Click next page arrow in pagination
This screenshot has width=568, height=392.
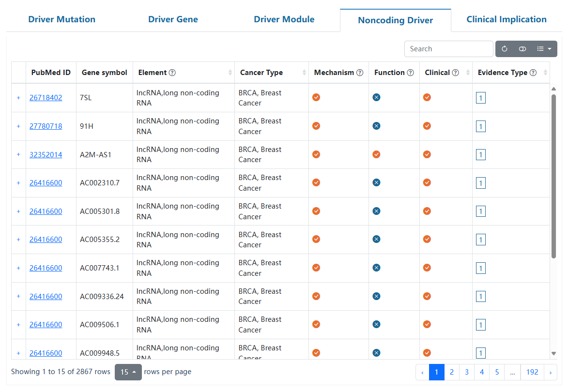[551, 372]
